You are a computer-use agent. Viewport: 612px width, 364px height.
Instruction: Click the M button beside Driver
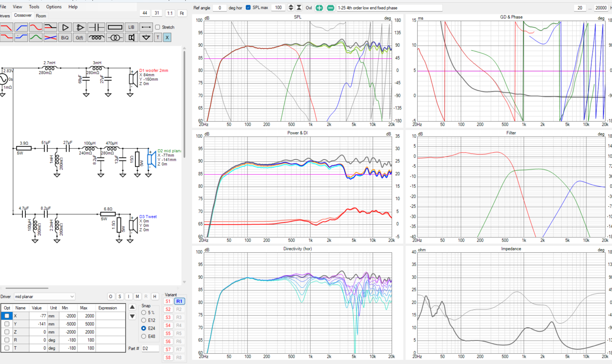(137, 297)
